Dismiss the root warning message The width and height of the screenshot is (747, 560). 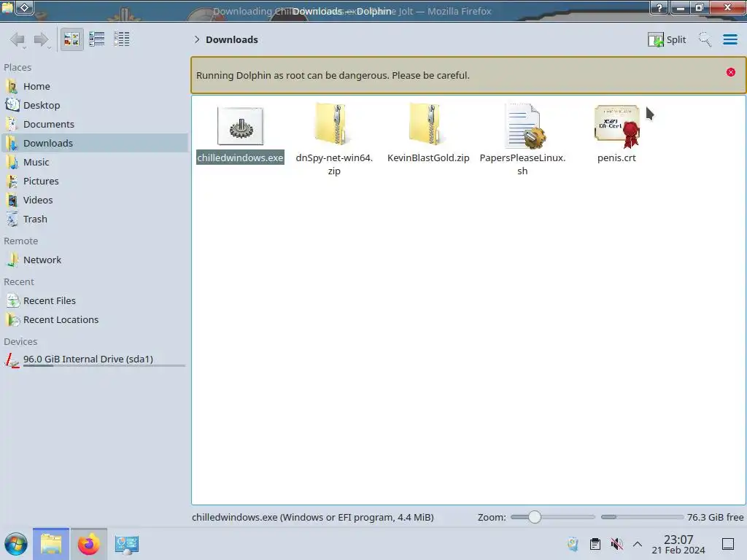(x=730, y=72)
